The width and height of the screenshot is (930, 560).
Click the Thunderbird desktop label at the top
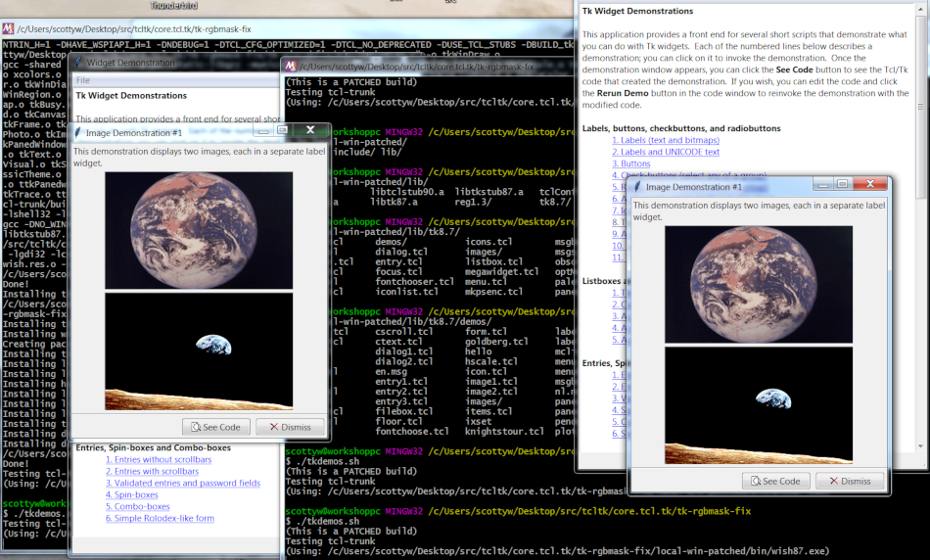point(174,5)
